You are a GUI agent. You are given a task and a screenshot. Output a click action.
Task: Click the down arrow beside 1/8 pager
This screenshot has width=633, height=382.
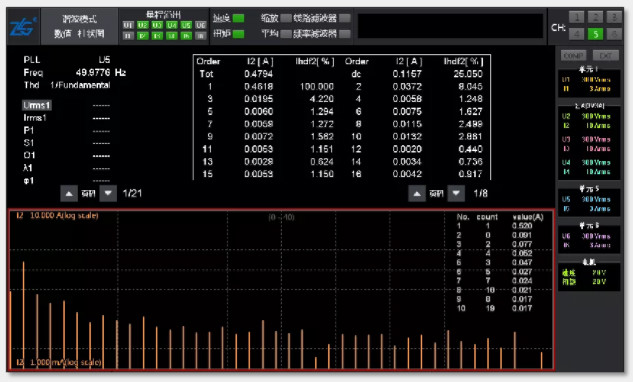[456, 194]
